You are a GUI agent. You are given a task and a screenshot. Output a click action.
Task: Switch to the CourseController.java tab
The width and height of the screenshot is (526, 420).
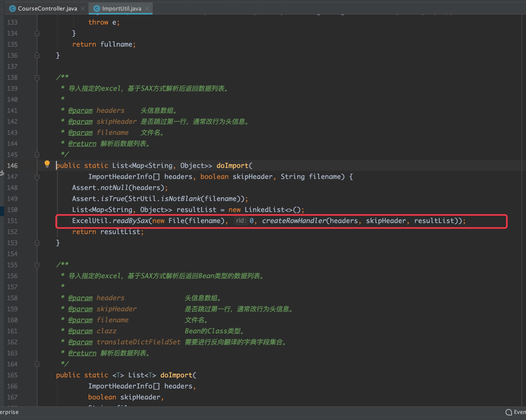coord(47,9)
